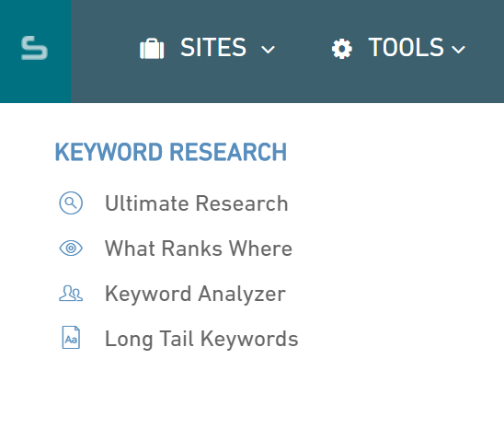
Task: Expand the SITES dropdown chevron
Action: [x=268, y=50]
